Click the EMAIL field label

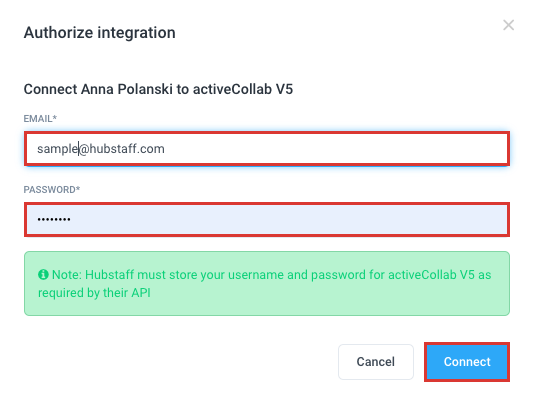pyautogui.click(x=38, y=119)
